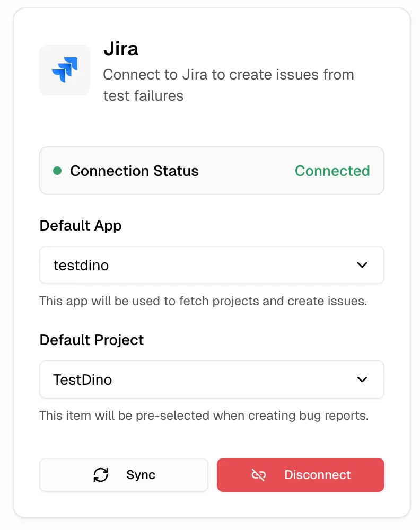Screen dimensions: 420x530
Task: Click the Default App label
Action: point(80,225)
